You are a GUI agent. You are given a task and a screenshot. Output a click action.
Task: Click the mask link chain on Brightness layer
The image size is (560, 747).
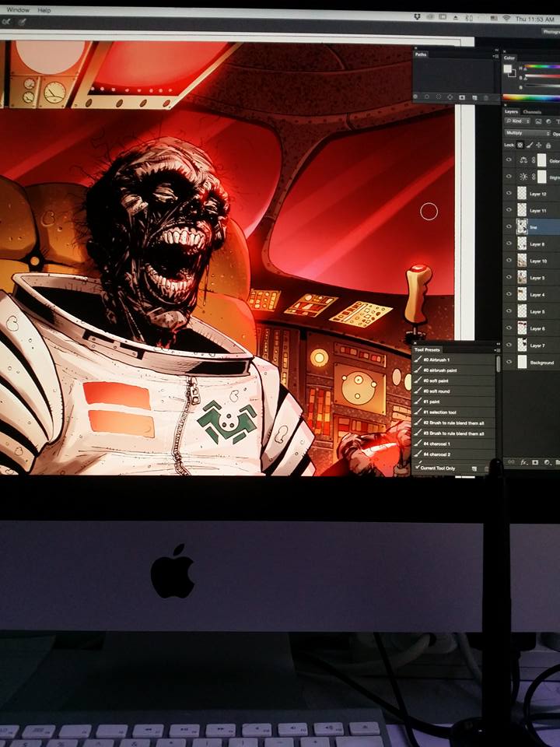(x=534, y=177)
